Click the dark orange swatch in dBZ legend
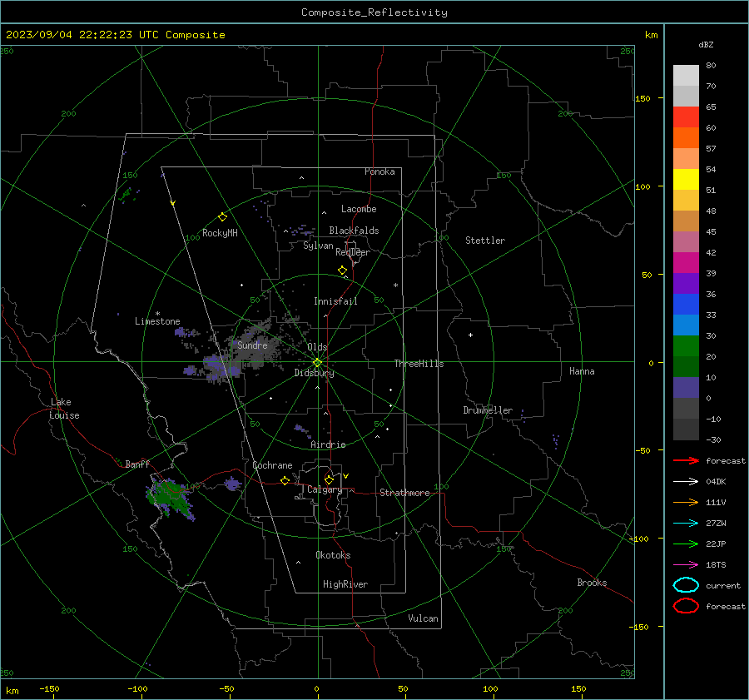 pos(686,138)
